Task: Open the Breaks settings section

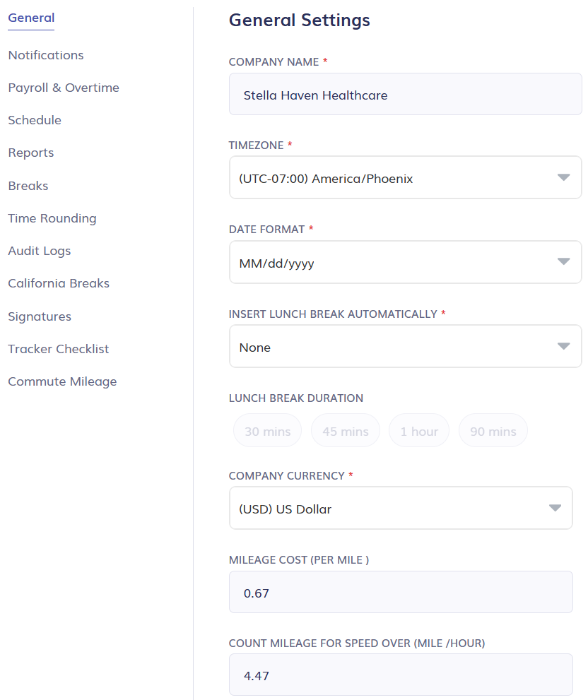Action: point(28,186)
